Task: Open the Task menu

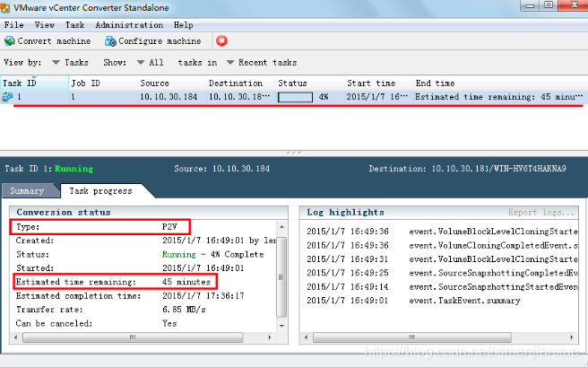Action: [74, 25]
